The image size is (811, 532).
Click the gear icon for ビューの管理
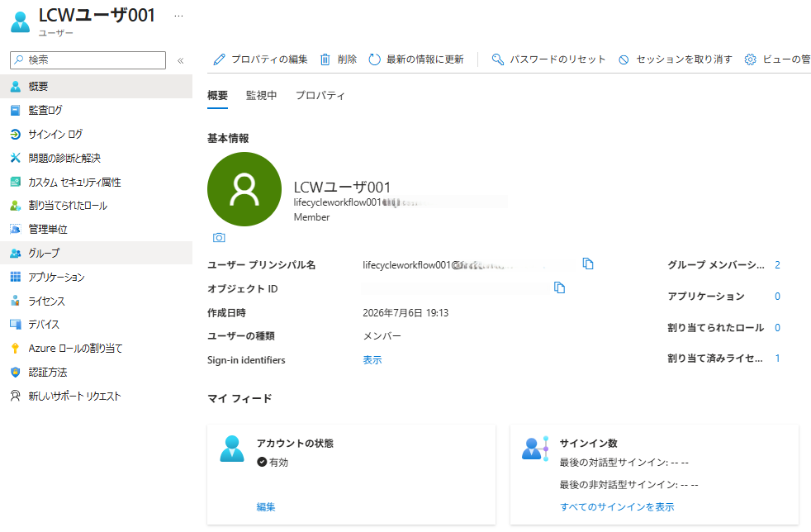point(750,59)
